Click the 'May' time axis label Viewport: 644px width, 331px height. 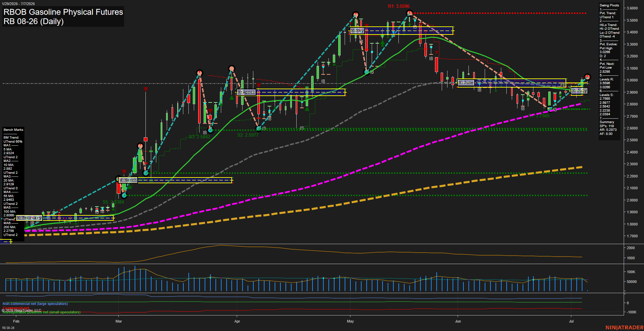pos(350,321)
